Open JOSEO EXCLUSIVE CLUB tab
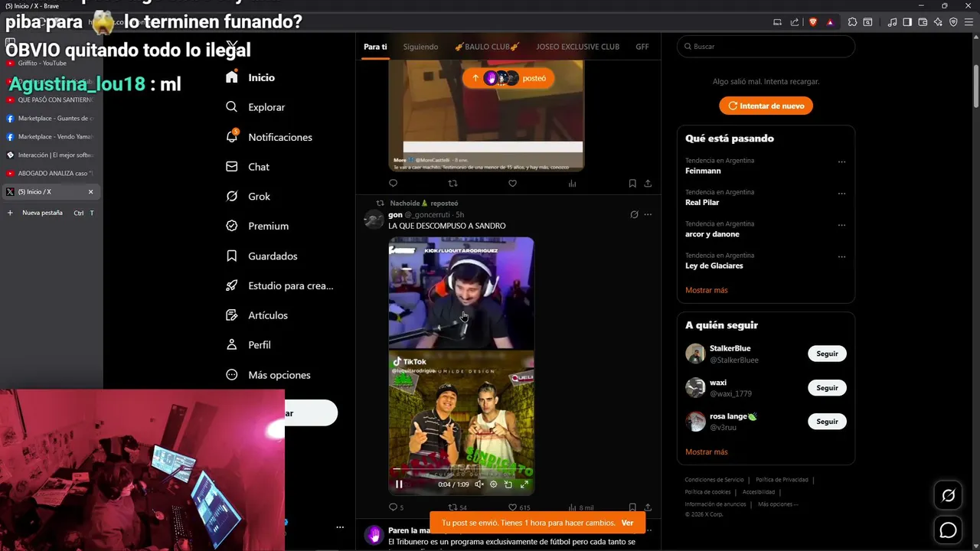980x551 pixels. coord(577,47)
